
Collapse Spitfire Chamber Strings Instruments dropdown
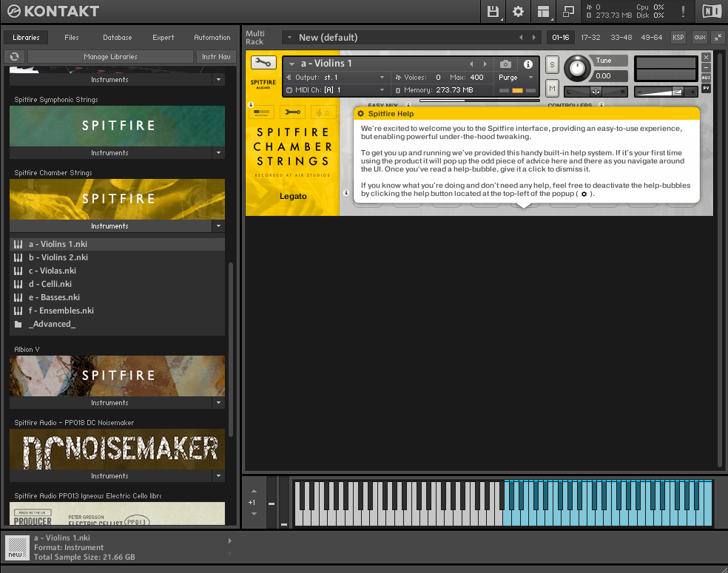[219, 226]
